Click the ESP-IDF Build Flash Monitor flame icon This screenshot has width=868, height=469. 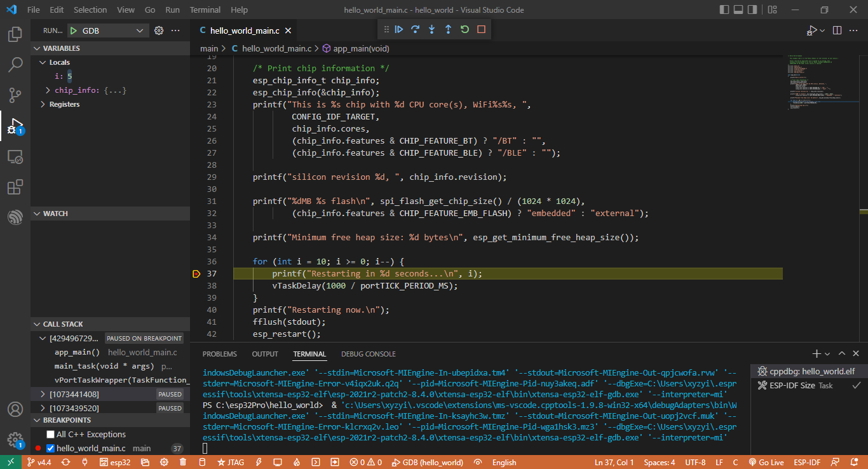pos(295,463)
